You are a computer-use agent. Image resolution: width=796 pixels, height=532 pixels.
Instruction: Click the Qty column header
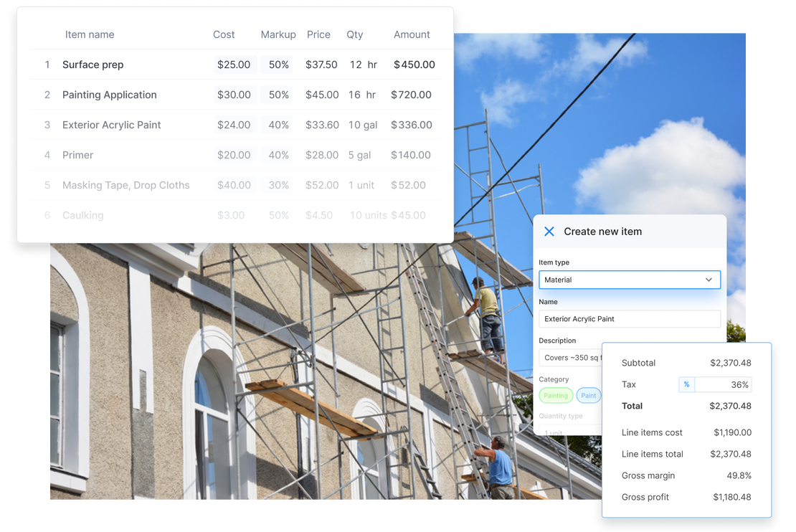click(355, 34)
